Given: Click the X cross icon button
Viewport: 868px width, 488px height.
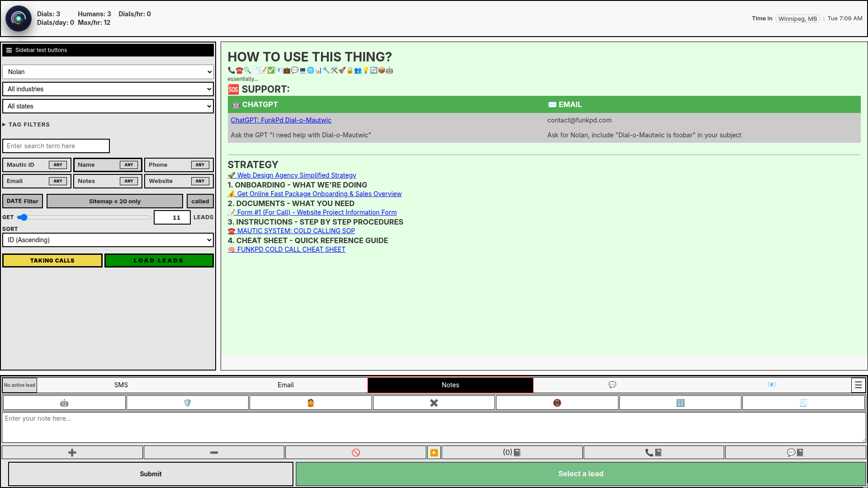Looking at the screenshot, I should pos(434,402).
